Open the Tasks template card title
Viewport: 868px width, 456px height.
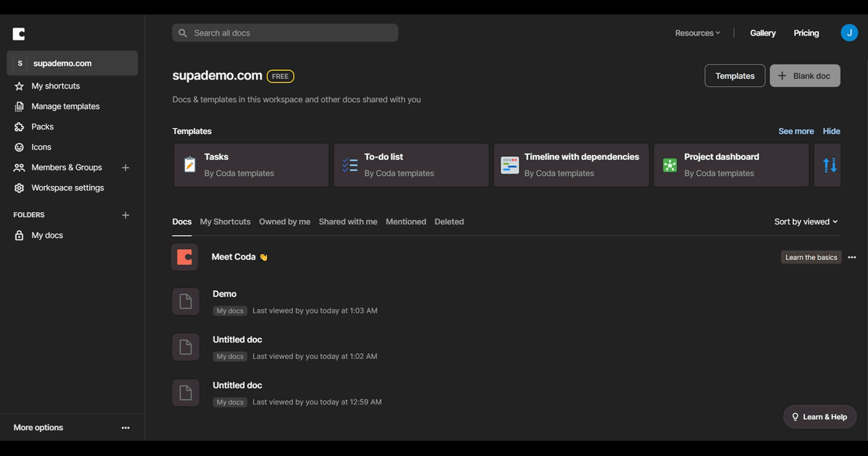pyautogui.click(x=216, y=156)
